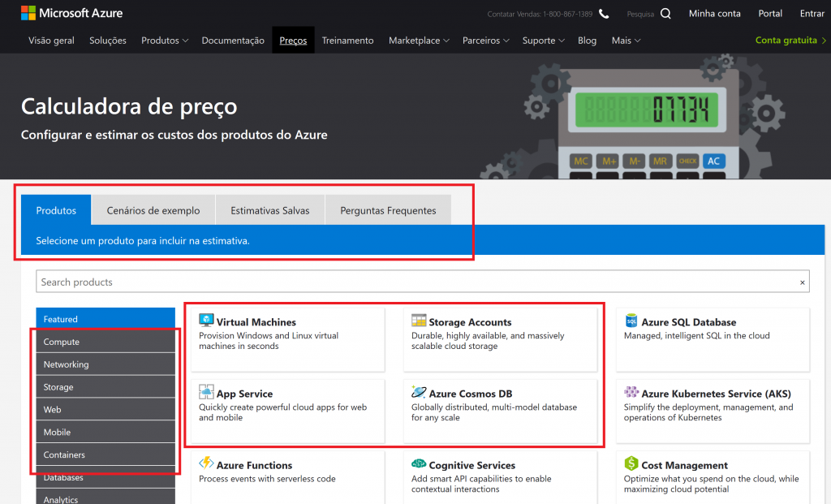Image resolution: width=831 pixels, height=504 pixels.
Task: Click the Storage Accounts icon
Action: point(419,321)
